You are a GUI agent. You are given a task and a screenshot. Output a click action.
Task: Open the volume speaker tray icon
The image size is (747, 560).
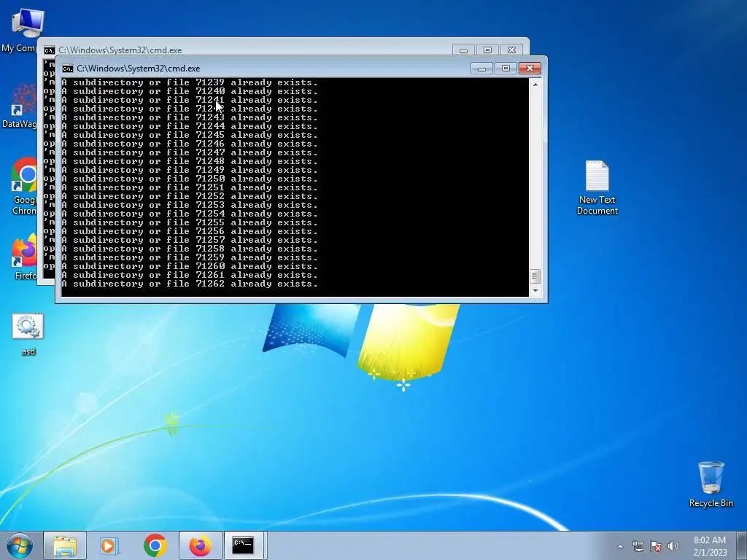[x=673, y=546]
